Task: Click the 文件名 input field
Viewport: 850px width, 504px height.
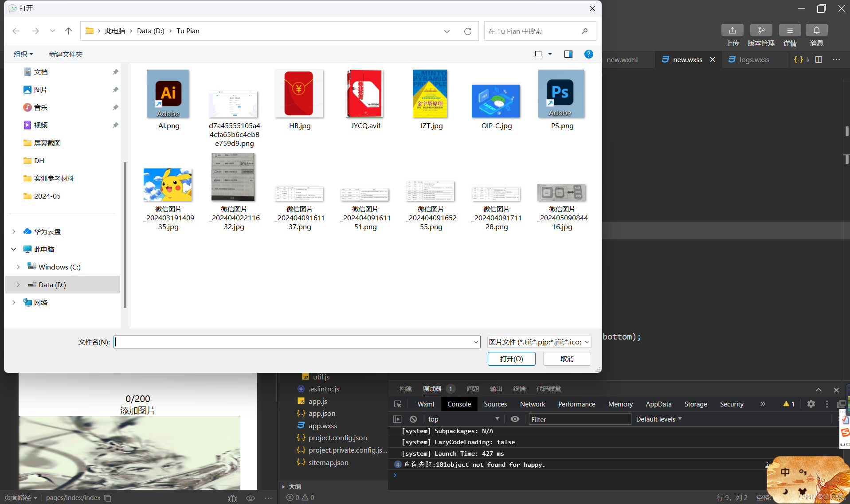Action: click(297, 342)
